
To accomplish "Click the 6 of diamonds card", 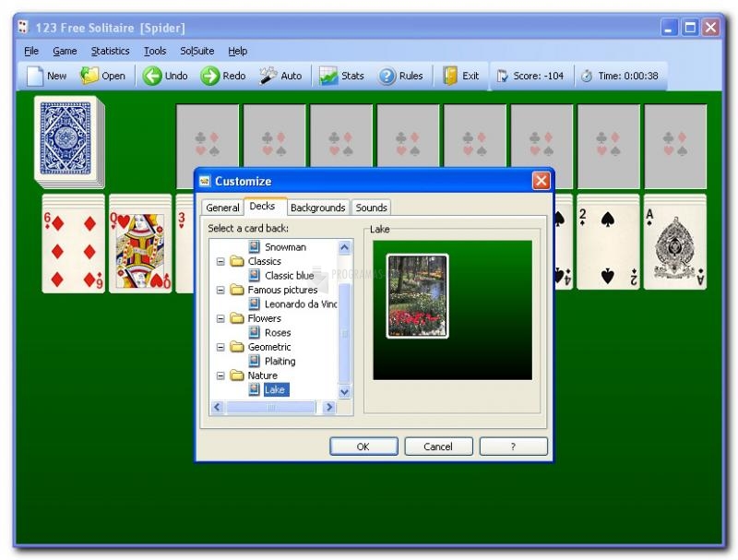I will [73, 249].
